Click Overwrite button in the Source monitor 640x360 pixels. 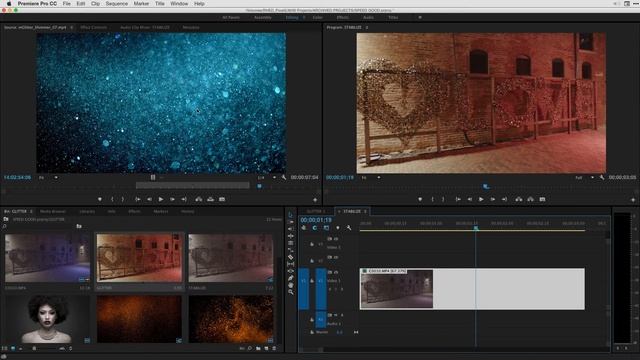tap(210, 199)
